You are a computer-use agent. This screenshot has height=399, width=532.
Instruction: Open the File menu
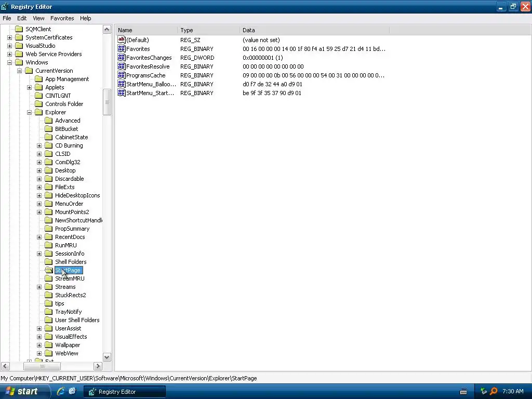tap(7, 18)
